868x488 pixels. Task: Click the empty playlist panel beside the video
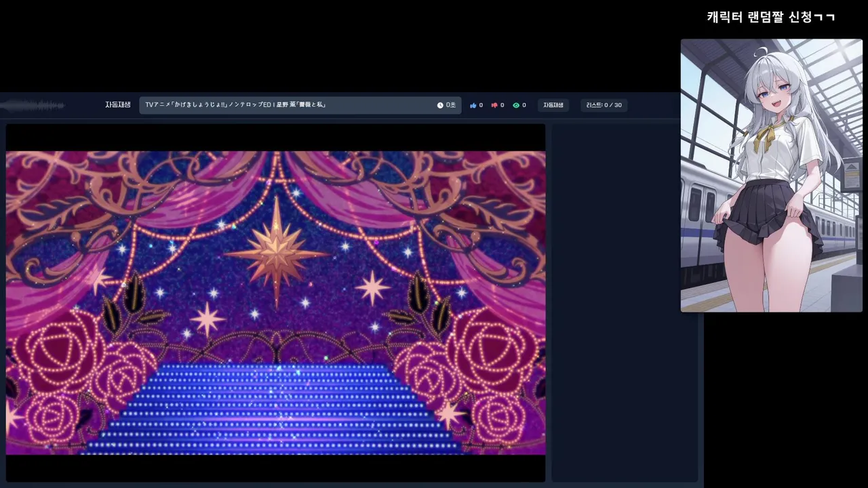point(625,302)
